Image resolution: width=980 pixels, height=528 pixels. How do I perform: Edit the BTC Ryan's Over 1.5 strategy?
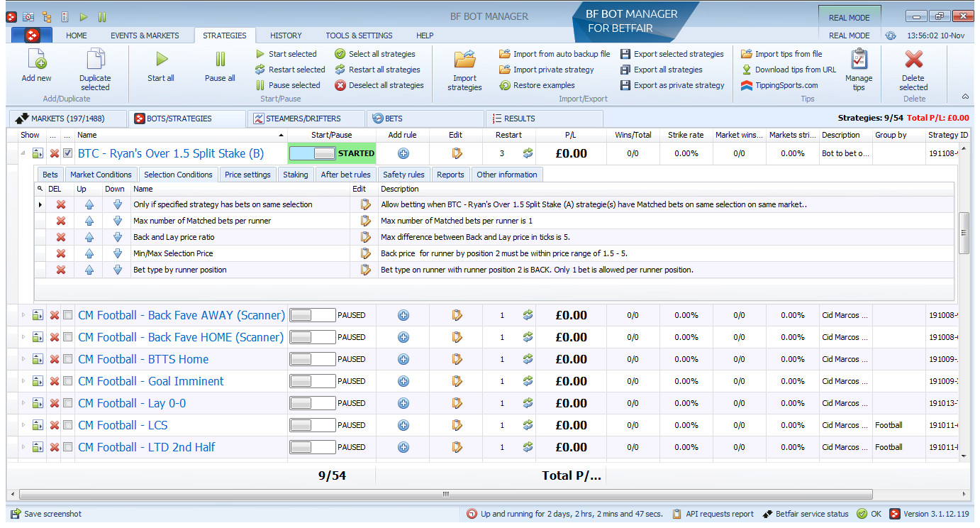[x=457, y=153]
